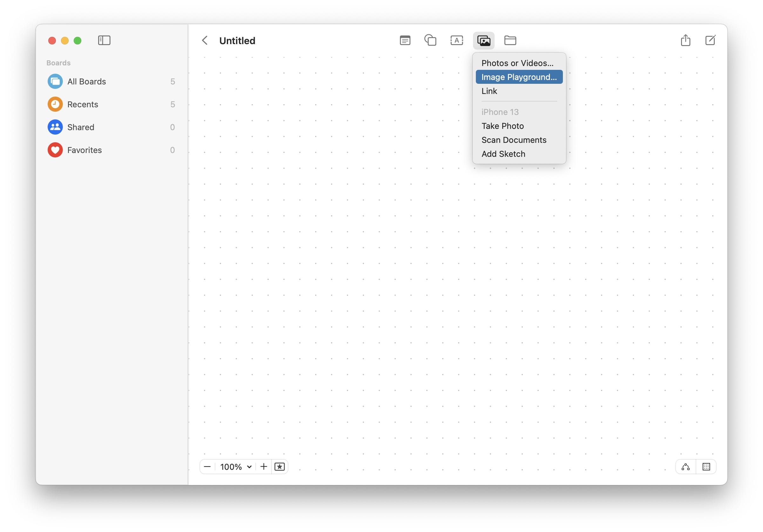
Task: Zoom in with the plus button
Action: pos(264,467)
